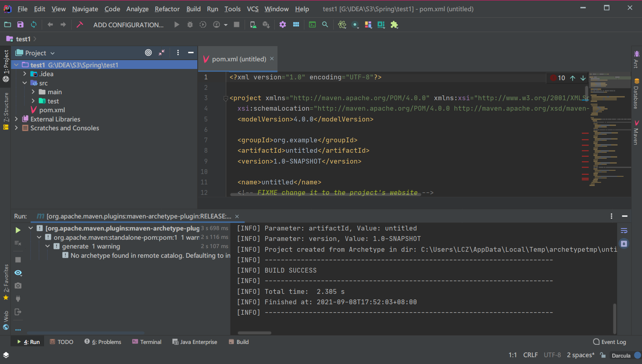The image size is (642, 364).
Task: Open the VCS menu
Action: tap(253, 9)
